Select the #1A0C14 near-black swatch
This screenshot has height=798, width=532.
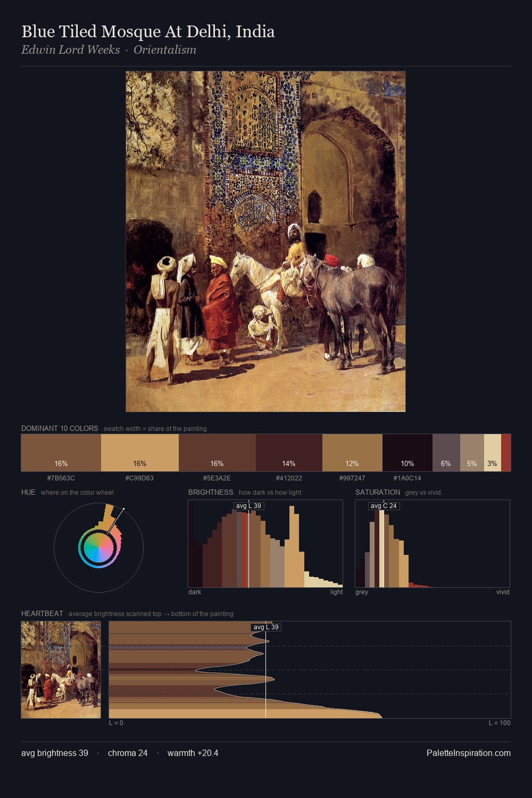point(408,453)
